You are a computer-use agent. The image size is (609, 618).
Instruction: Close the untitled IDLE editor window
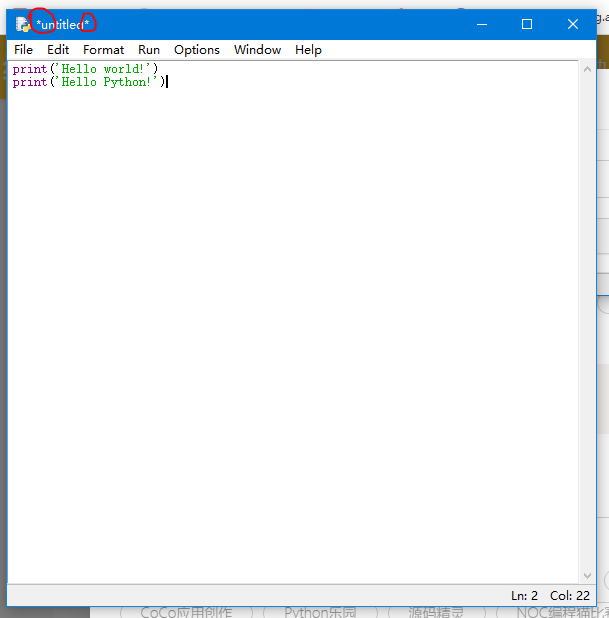click(573, 24)
